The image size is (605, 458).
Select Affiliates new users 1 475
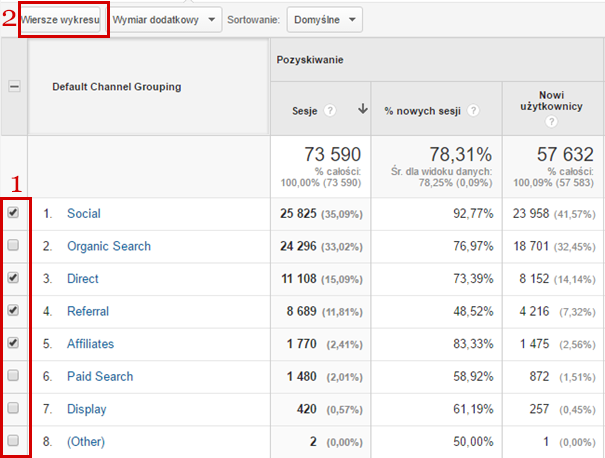point(534,344)
